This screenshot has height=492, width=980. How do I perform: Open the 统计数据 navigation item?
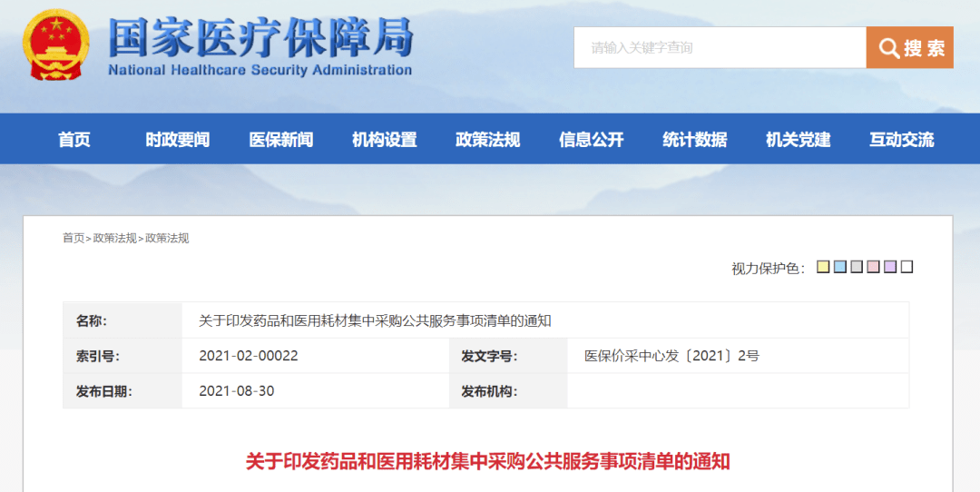click(x=695, y=139)
